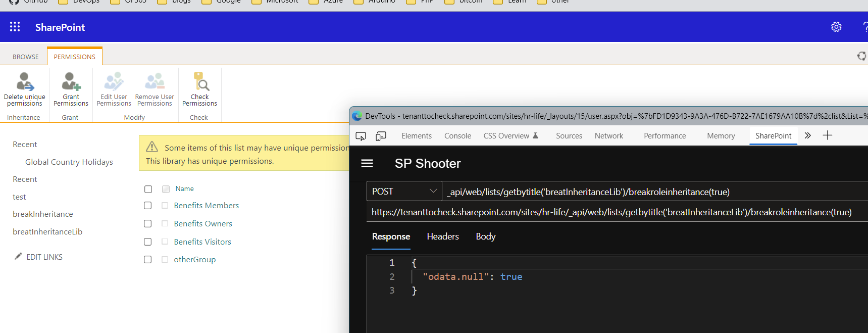Open the Network DevTools tab
This screenshot has width=868, height=333.
(x=609, y=136)
